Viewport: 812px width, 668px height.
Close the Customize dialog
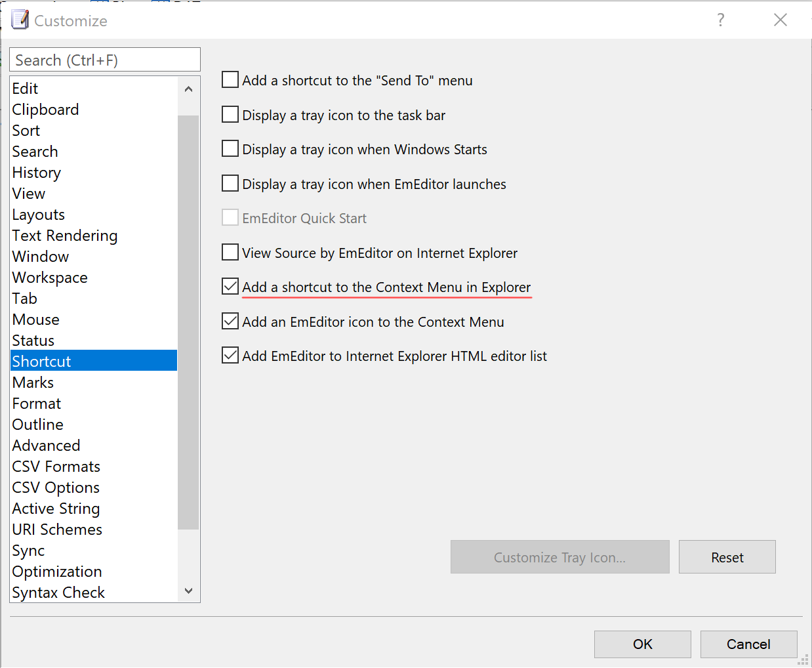[780, 20]
